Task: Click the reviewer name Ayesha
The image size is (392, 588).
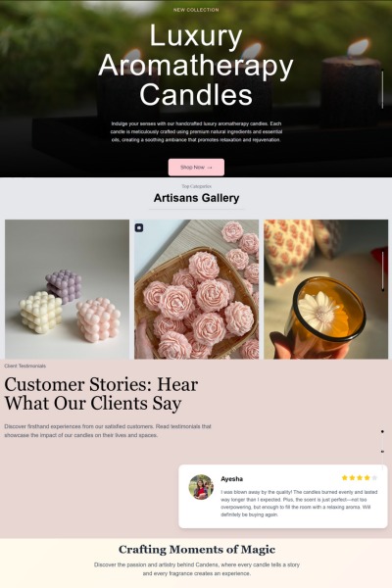Action: [231, 479]
